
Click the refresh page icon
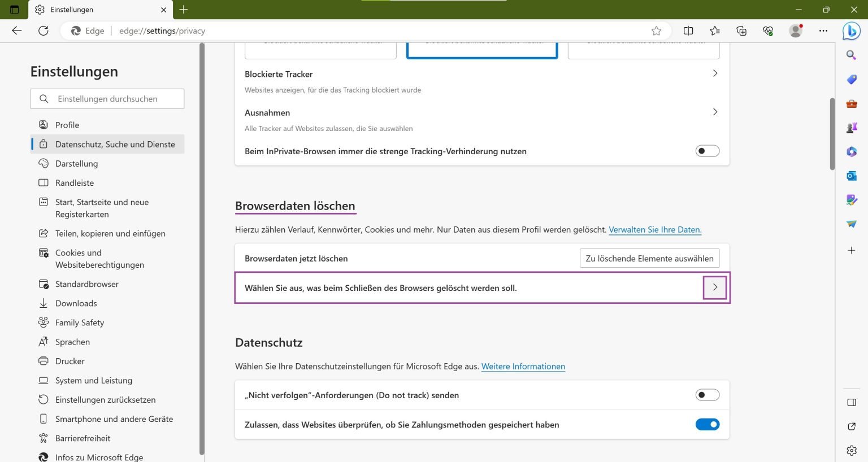[x=44, y=31]
